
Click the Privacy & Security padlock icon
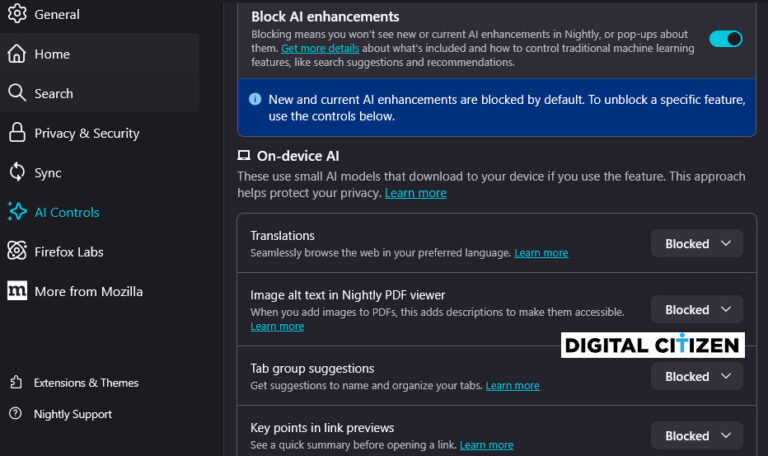[17, 132]
